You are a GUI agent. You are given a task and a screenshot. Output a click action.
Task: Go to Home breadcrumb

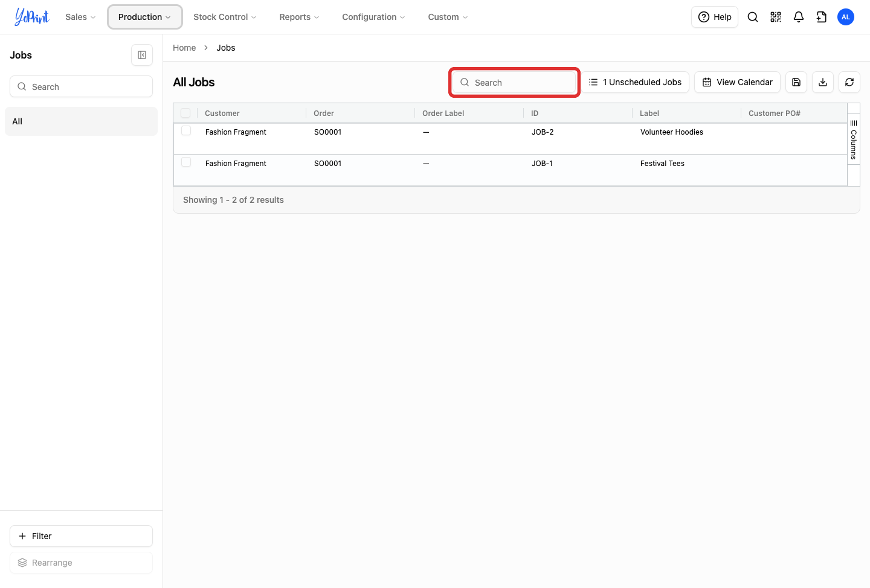tap(184, 48)
